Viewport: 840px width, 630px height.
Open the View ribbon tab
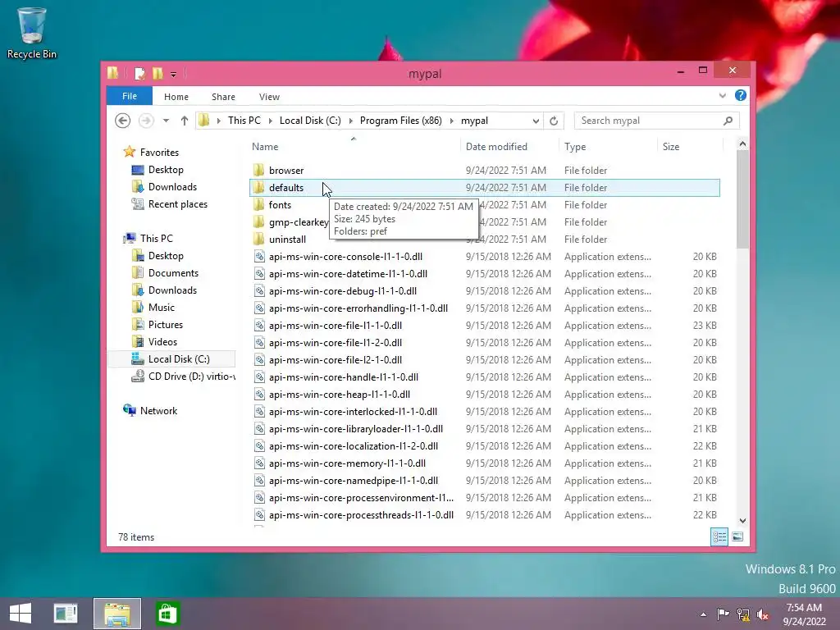[x=269, y=97]
